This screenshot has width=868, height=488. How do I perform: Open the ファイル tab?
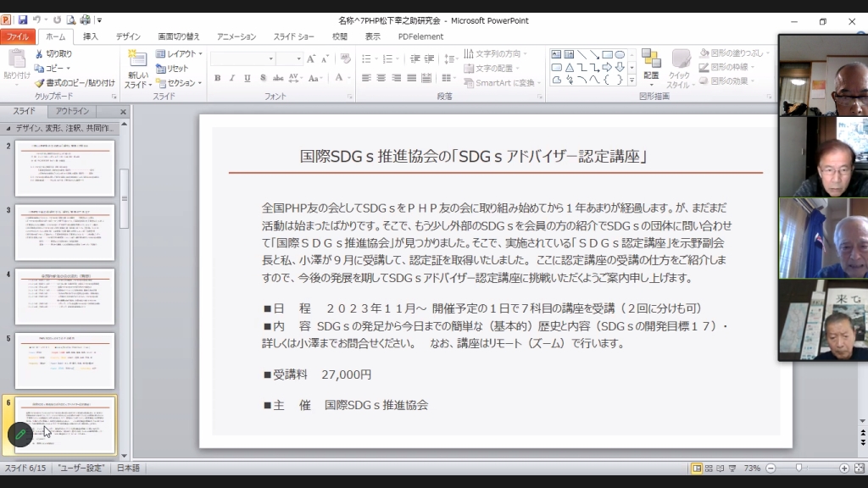tap(18, 36)
